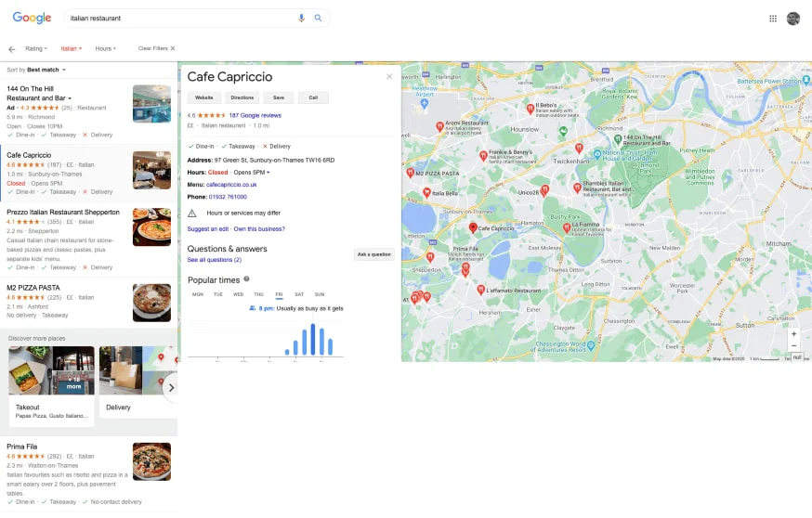Open the Italian cuisine filter dropdown
Image resolution: width=812 pixels, height=518 pixels.
click(x=71, y=48)
